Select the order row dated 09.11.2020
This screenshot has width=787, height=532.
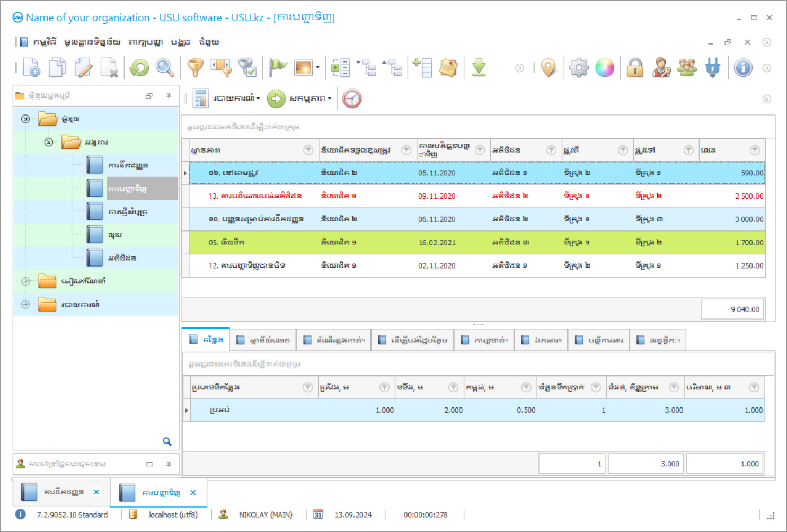[477, 196]
